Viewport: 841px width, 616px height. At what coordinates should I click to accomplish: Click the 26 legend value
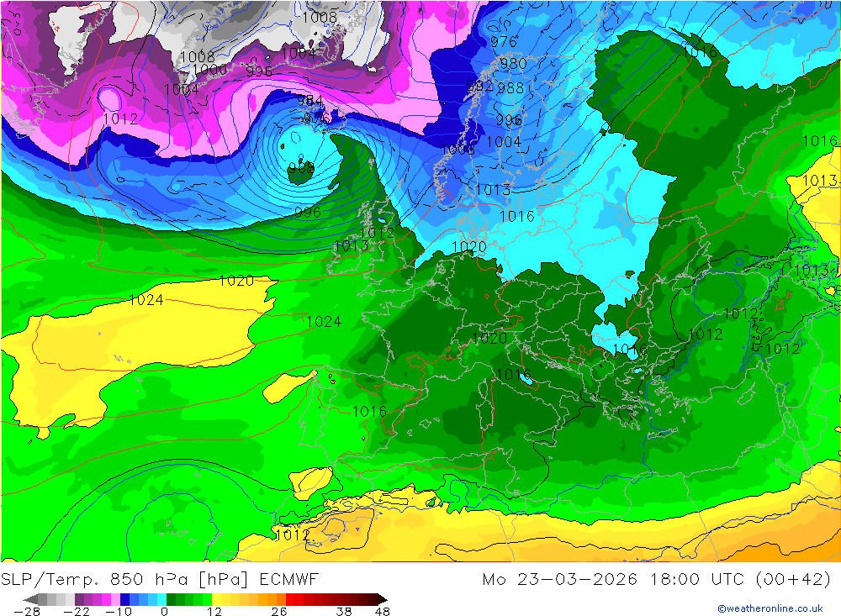pos(279,612)
